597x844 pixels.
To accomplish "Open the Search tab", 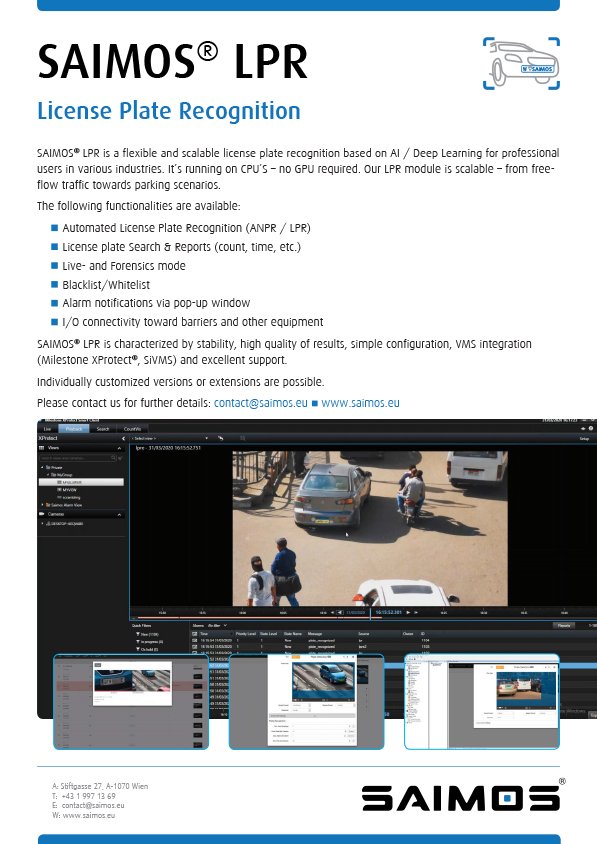I will click(x=103, y=429).
